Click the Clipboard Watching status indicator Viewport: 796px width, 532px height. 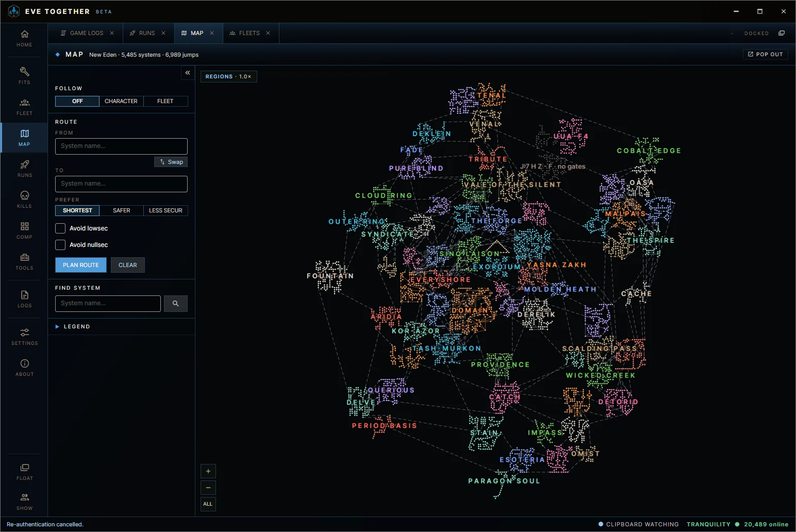[x=639, y=524]
